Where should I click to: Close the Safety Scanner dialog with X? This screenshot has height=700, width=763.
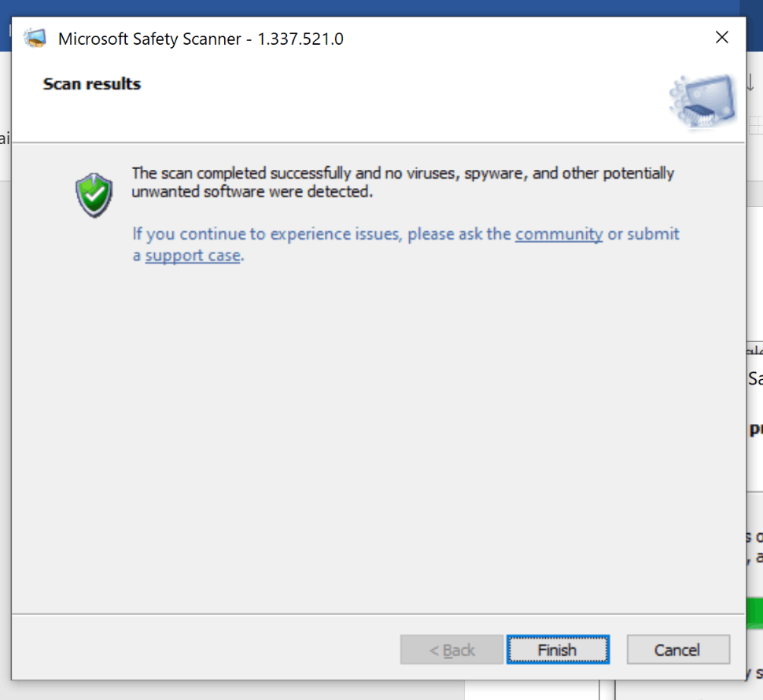click(721, 38)
